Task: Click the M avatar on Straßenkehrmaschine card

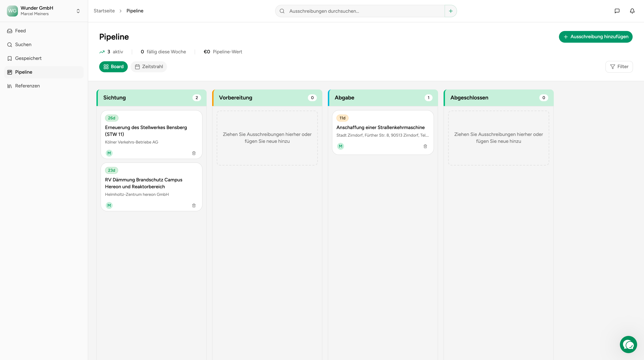Action: point(340,146)
